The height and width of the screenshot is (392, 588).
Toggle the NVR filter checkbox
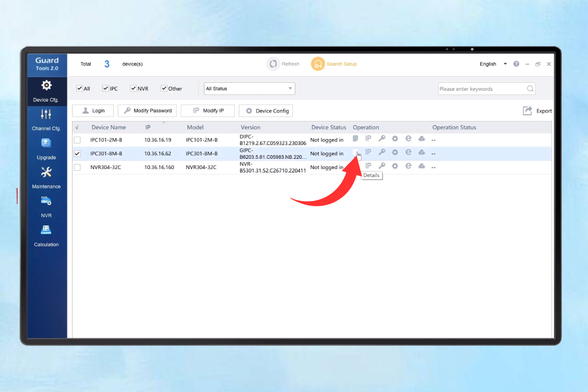tap(133, 89)
